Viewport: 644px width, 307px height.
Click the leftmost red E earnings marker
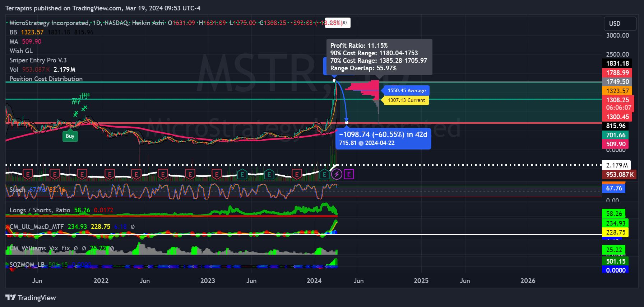click(x=28, y=174)
